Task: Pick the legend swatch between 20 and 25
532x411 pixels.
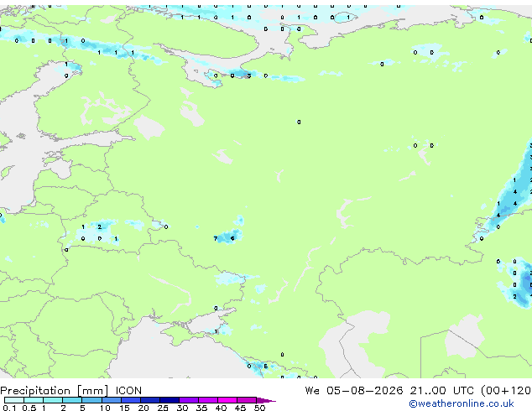Action: (x=150, y=400)
